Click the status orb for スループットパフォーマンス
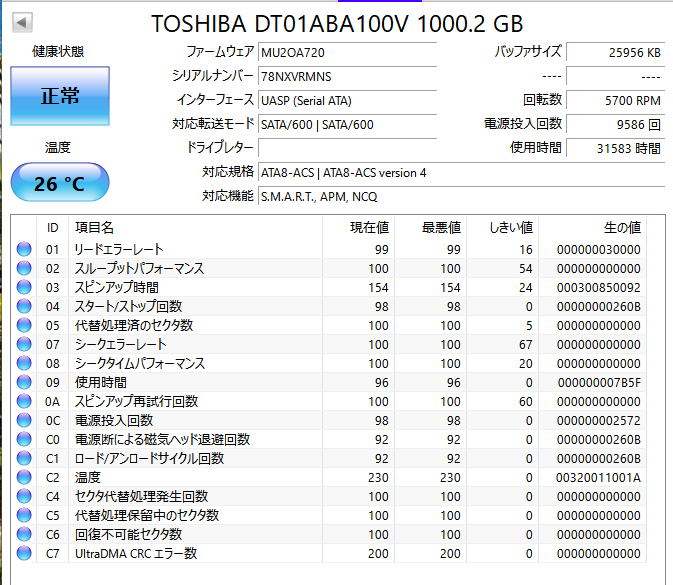The height and width of the screenshot is (585, 673). (24, 268)
